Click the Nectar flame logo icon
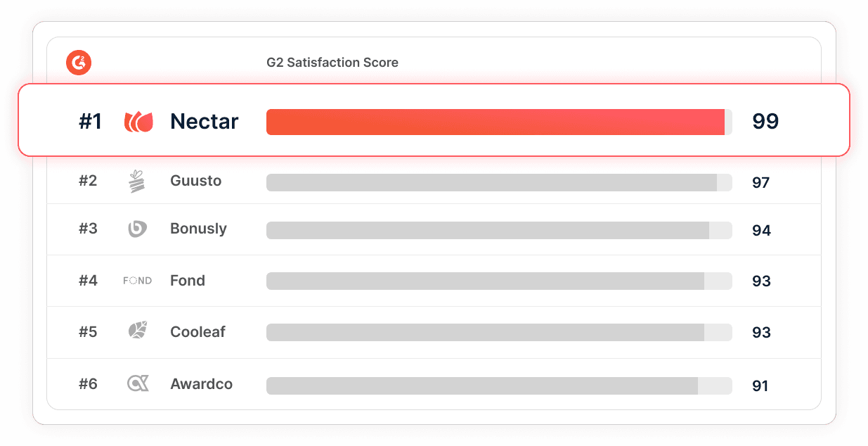868x446 pixels. pyautogui.click(x=138, y=122)
